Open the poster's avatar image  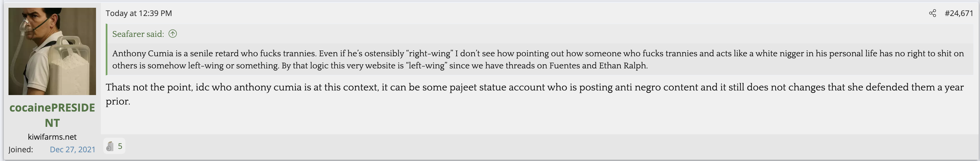pos(52,51)
